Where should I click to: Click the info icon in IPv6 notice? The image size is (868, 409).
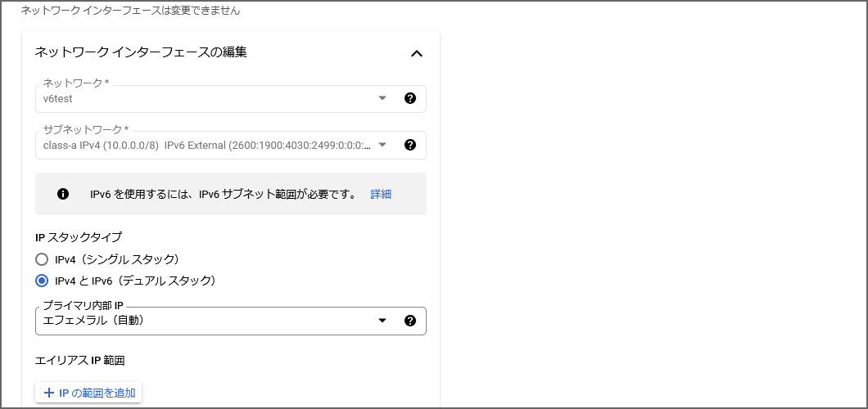(63, 194)
